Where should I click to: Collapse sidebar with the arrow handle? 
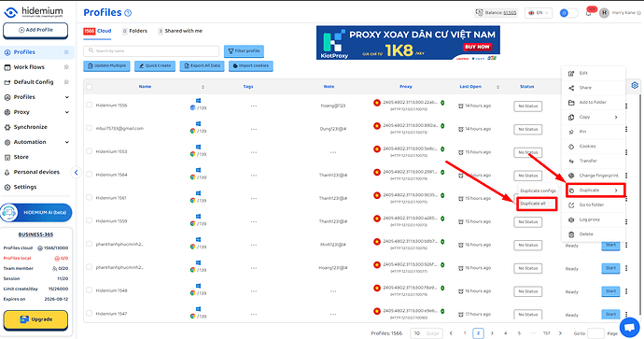click(76, 173)
